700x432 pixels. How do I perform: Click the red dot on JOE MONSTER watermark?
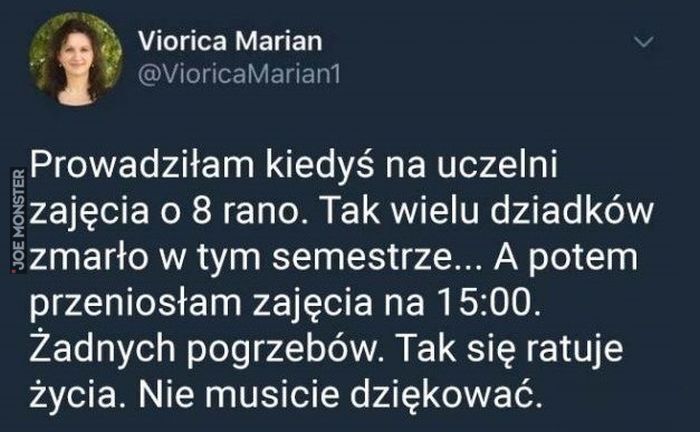[x=13, y=270]
